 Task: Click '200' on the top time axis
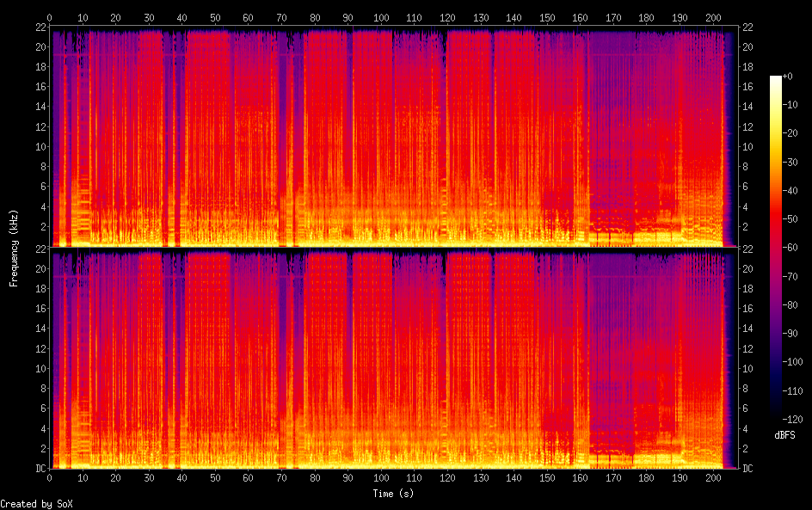(713, 17)
